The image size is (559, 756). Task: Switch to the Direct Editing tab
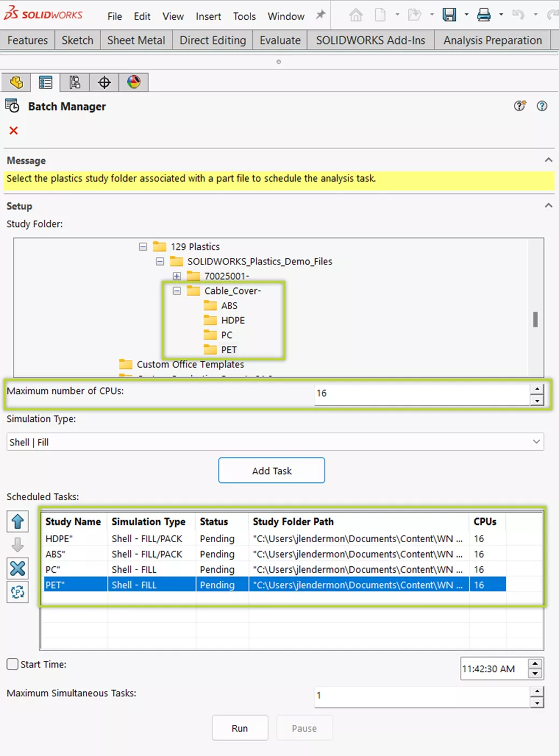pos(213,40)
